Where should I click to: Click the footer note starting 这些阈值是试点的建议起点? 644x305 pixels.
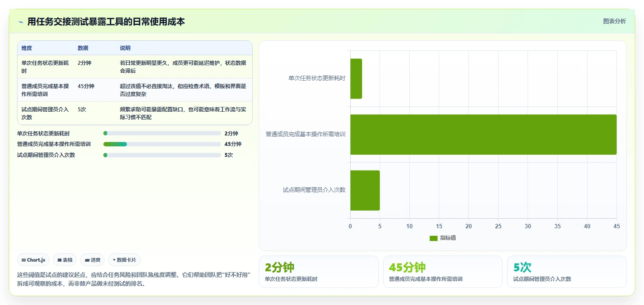134,279
